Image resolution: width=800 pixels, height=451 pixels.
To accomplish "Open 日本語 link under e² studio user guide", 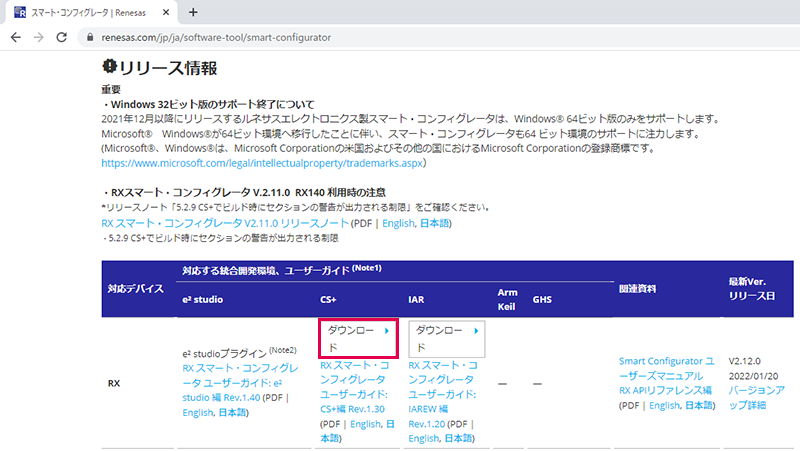I will tap(232, 413).
